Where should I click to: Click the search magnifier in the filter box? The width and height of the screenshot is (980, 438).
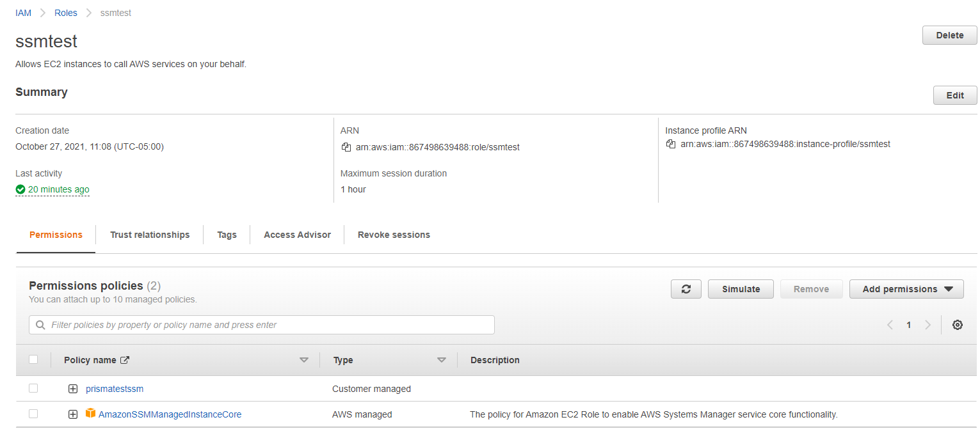click(x=40, y=325)
